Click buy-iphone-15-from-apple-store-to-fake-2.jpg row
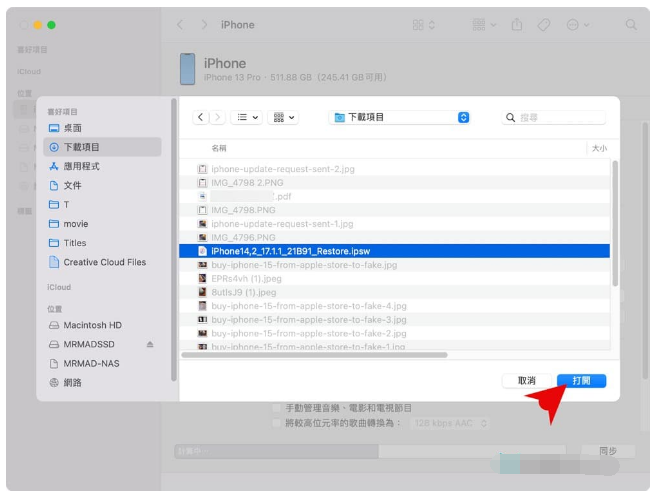Image resolution: width=657 pixels, height=498 pixels. point(394,333)
